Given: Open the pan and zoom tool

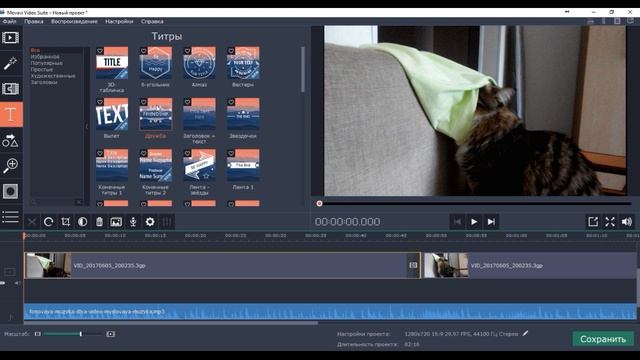Looking at the screenshot, I should (11, 166).
